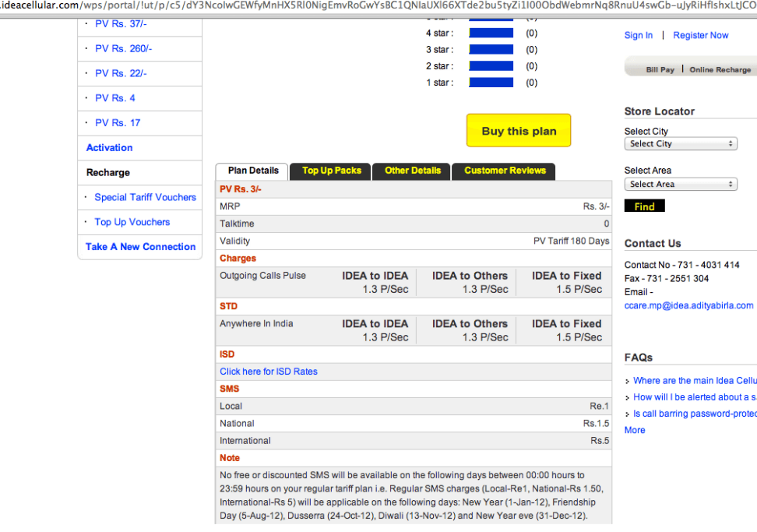
Task: Select the Charges section heading
Action: [238, 259]
